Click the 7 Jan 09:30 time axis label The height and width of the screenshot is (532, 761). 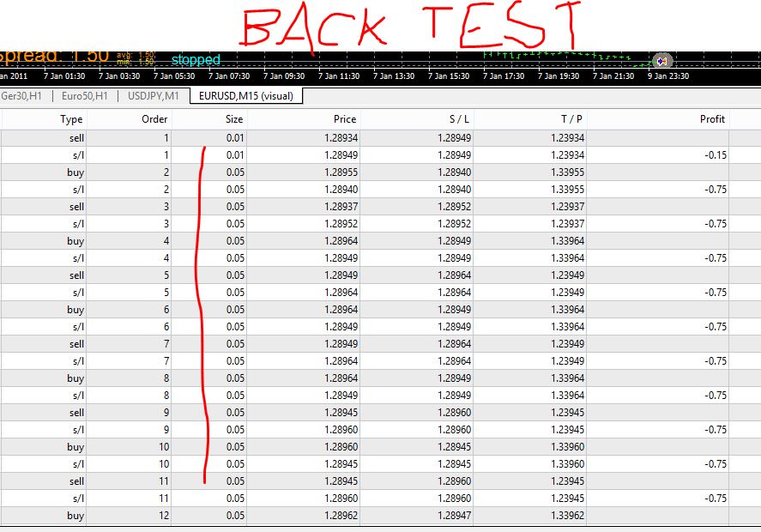[284, 76]
